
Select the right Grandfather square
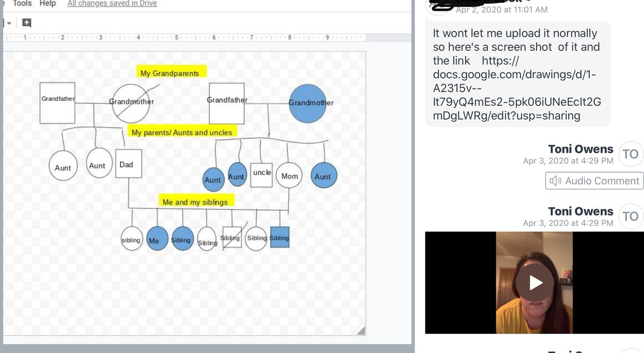click(226, 104)
